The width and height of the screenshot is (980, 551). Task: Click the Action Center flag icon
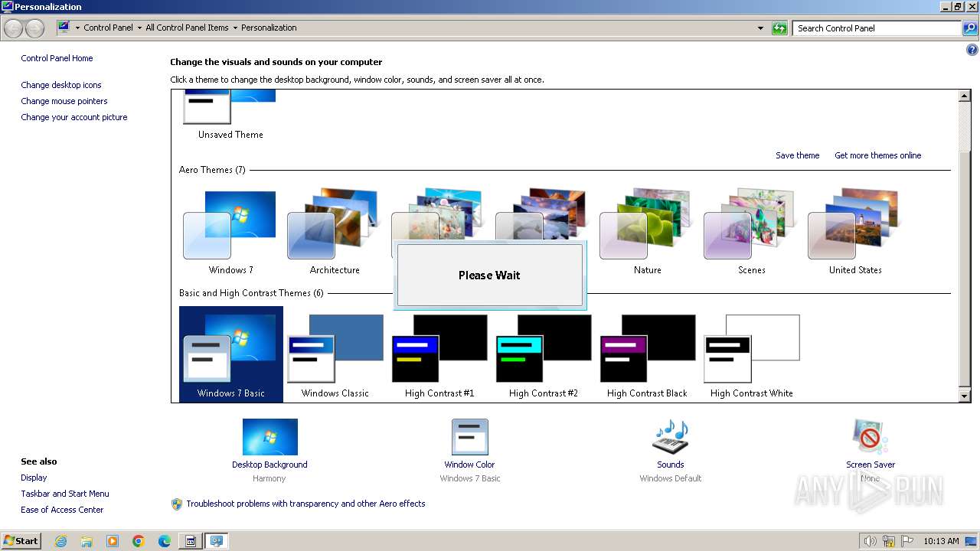point(907,541)
